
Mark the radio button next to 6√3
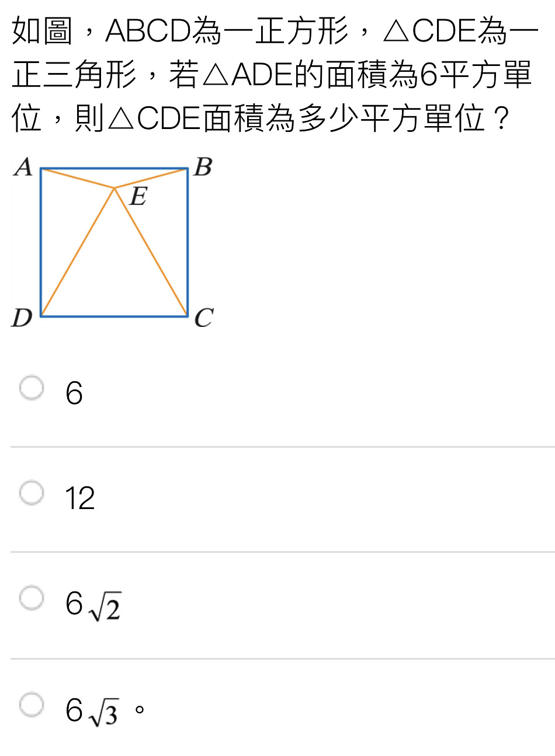(32, 705)
